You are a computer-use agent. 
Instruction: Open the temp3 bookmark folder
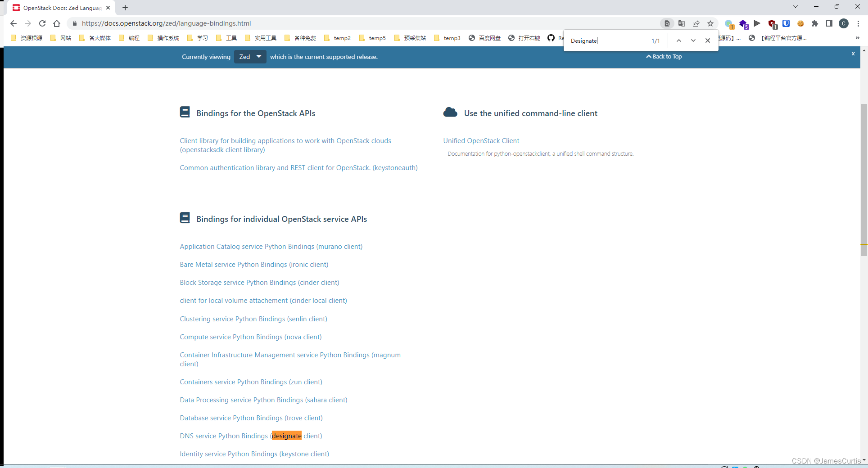[x=447, y=38]
